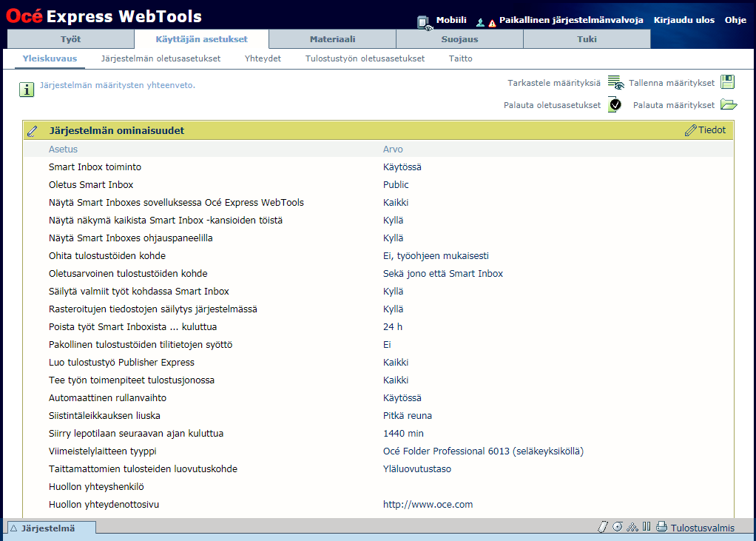This screenshot has width=756, height=541.
Task: Click the Automaattinen rullanvaihto setting
Action: tap(107, 398)
